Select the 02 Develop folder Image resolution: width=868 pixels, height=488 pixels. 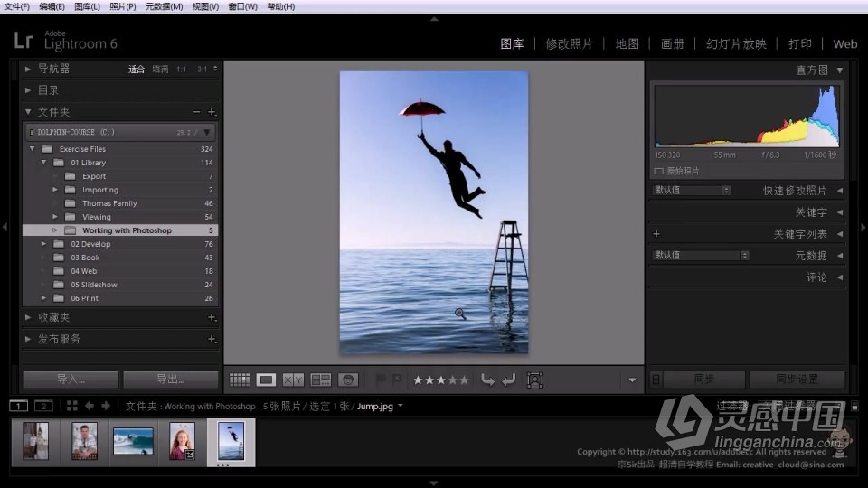90,244
